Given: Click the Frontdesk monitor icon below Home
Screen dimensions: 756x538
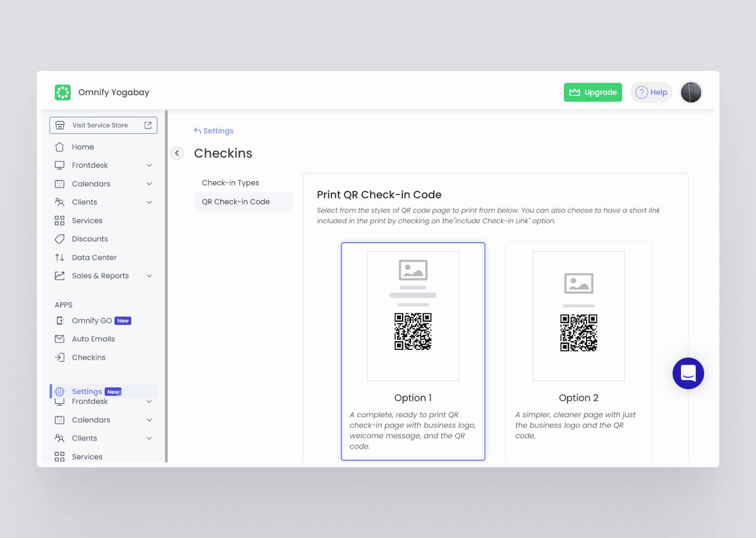Looking at the screenshot, I should (60, 165).
